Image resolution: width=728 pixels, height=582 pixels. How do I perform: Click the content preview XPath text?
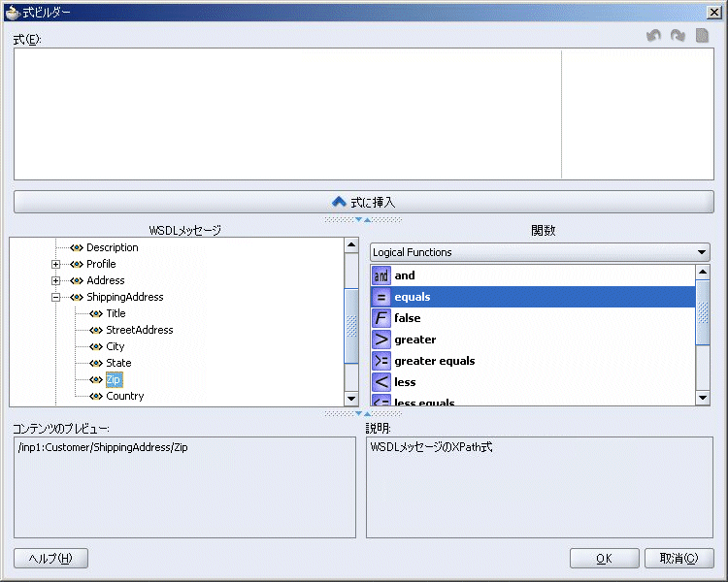pyautogui.click(x=103, y=447)
